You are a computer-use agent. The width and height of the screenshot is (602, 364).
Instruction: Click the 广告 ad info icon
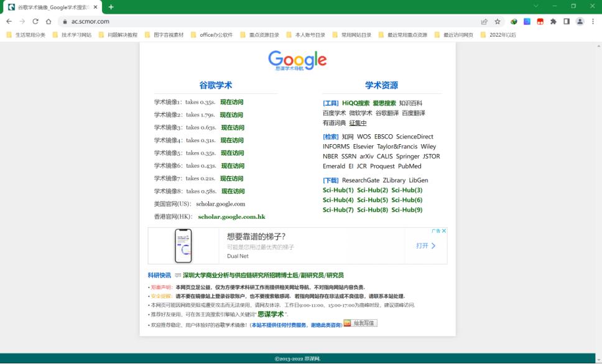point(436,231)
